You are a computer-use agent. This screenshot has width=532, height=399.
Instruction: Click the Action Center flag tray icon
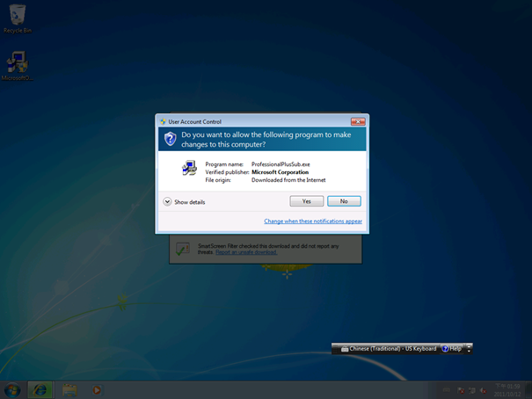pos(461,391)
